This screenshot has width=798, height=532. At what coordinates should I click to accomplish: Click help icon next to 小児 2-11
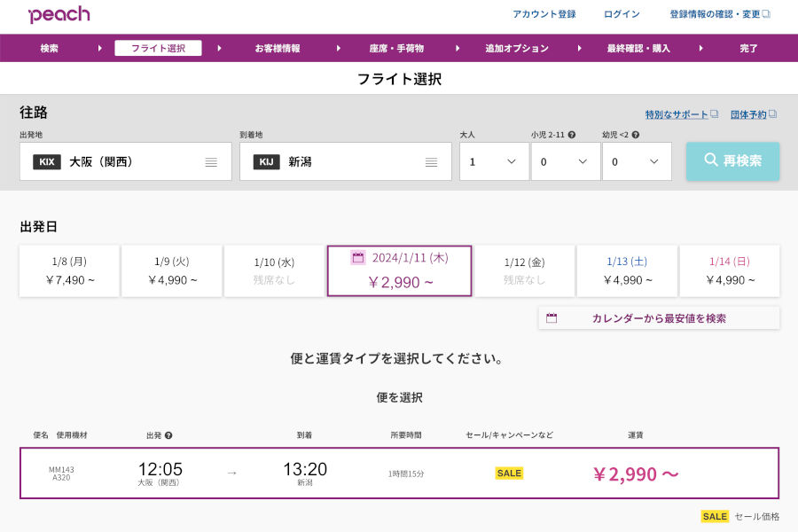pyautogui.click(x=572, y=135)
